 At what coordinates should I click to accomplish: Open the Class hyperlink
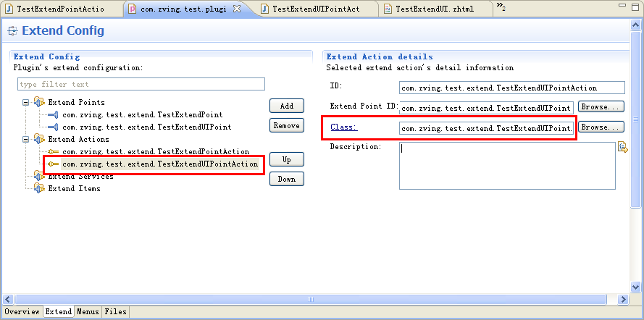343,127
